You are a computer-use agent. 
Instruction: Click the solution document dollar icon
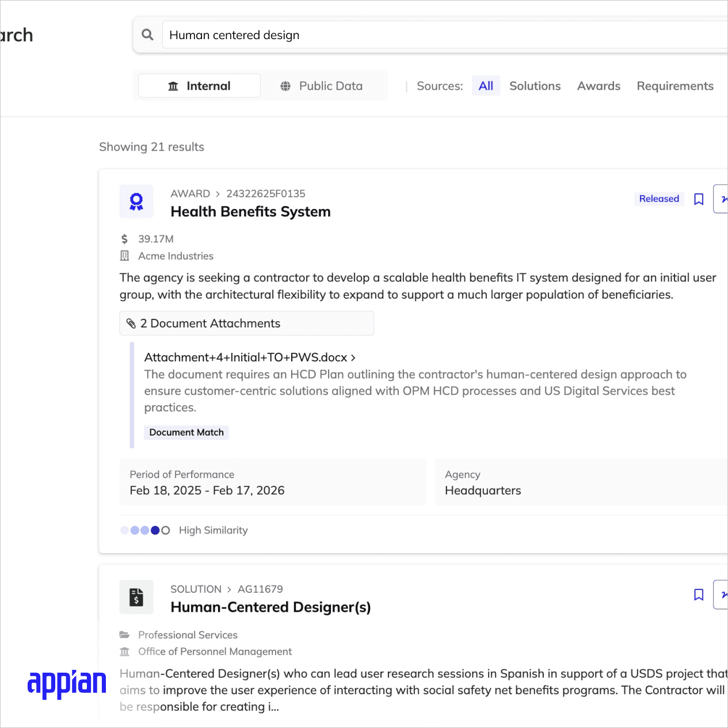tap(136, 597)
